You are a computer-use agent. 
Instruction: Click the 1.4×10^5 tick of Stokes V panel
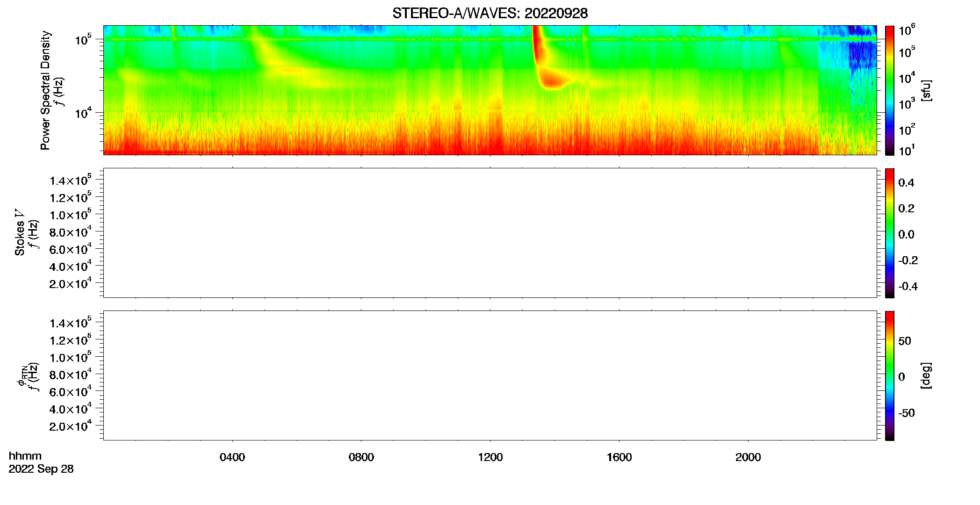click(71, 180)
